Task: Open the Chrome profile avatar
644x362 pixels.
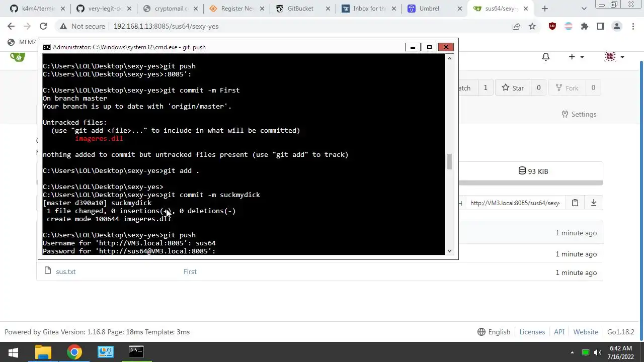Action: (x=617, y=26)
